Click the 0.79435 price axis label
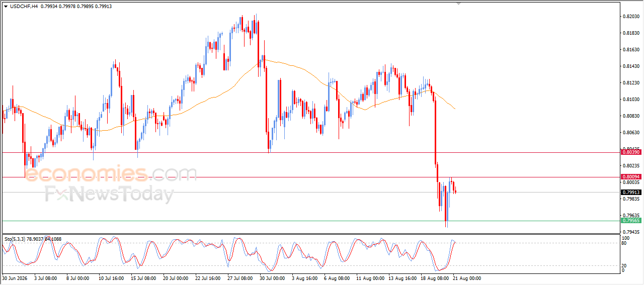 [631, 232]
